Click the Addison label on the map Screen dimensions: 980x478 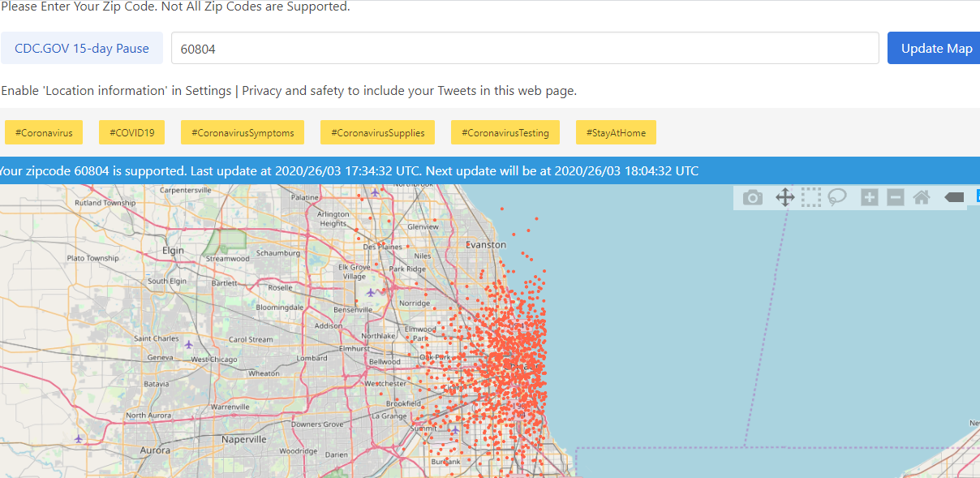(329, 325)
